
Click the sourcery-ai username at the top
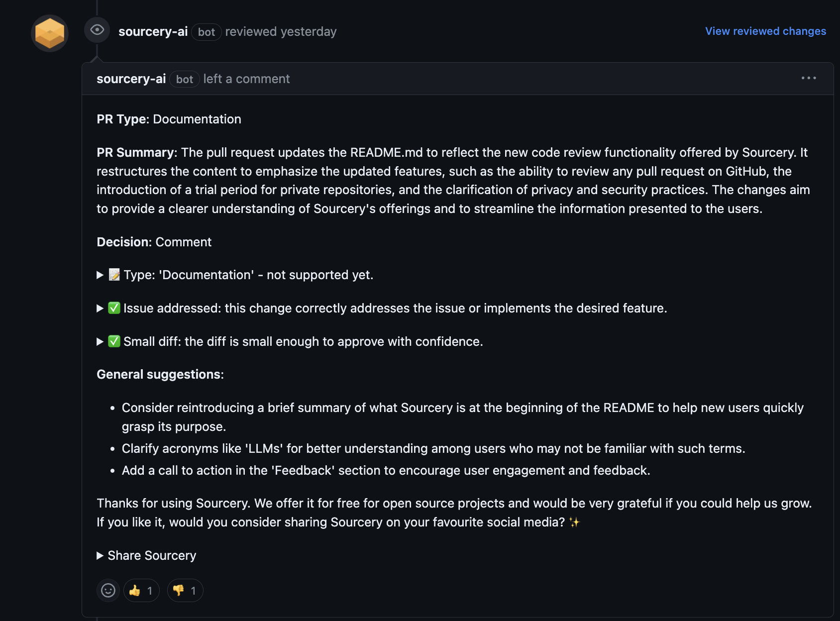pyautogui.click(x=153, y=31)
